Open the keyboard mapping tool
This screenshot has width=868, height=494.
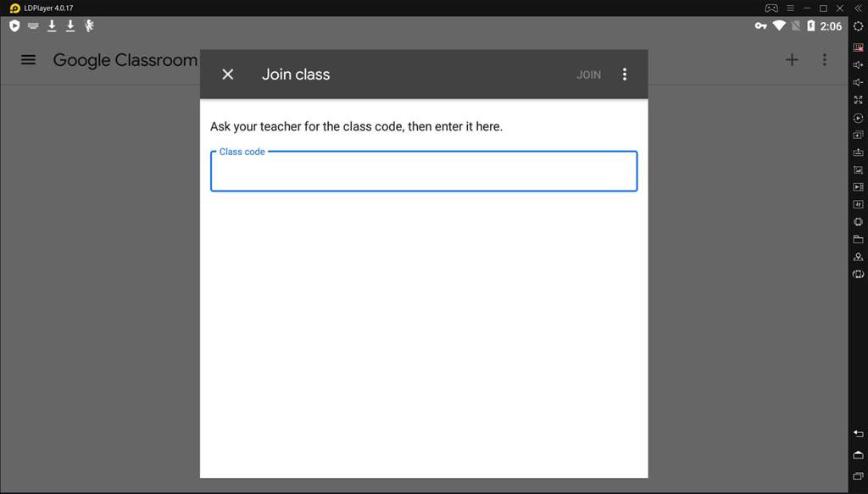(858, 47)
